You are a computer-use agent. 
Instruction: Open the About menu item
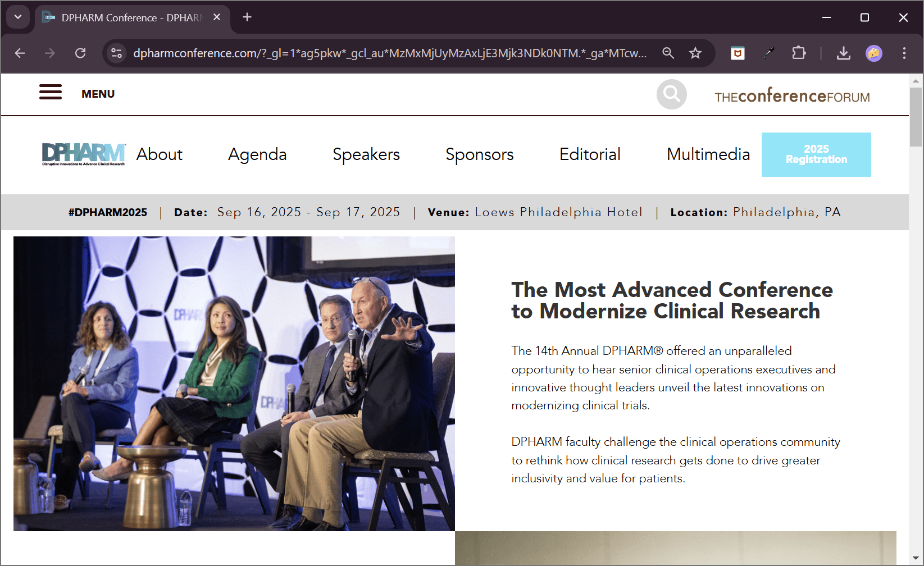[160, 154]
